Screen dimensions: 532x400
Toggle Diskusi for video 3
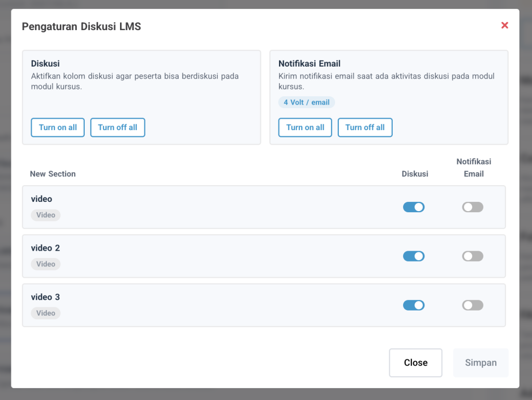[x=414, y=305]
